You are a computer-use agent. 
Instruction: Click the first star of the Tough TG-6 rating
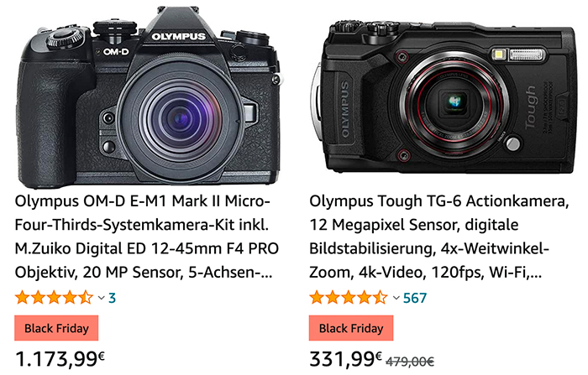318,298
